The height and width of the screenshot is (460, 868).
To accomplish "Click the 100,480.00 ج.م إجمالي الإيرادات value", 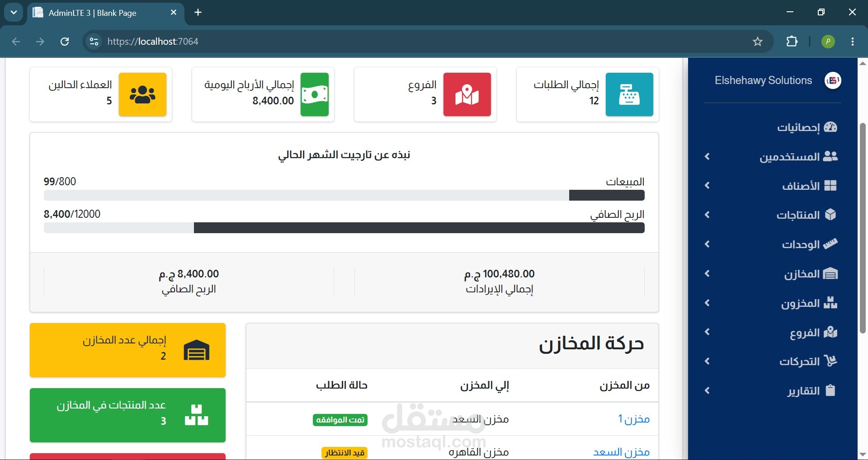I will coord(500,274).
